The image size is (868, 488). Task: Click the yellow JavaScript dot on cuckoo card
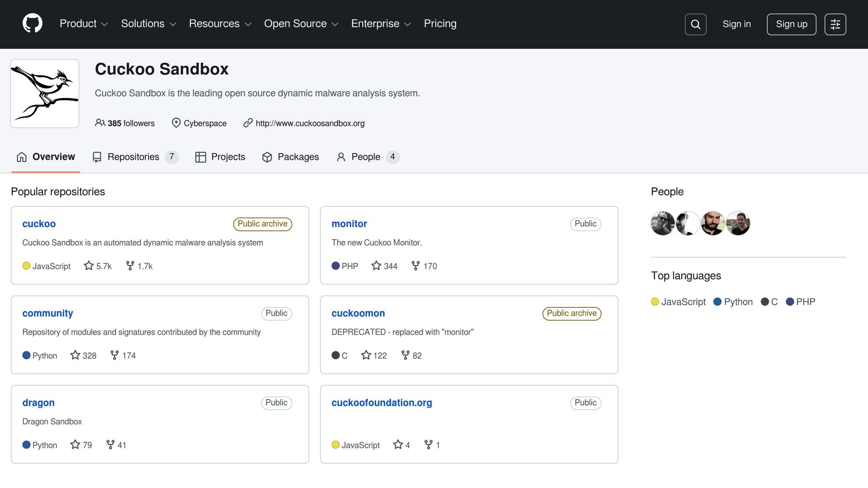coord(26,266)
